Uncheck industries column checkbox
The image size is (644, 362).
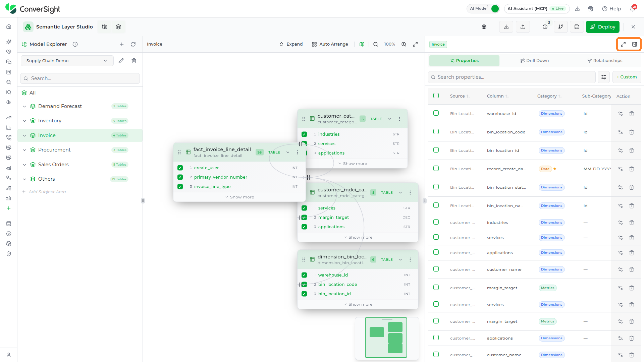pyautogui.click(x=304, y=134)
